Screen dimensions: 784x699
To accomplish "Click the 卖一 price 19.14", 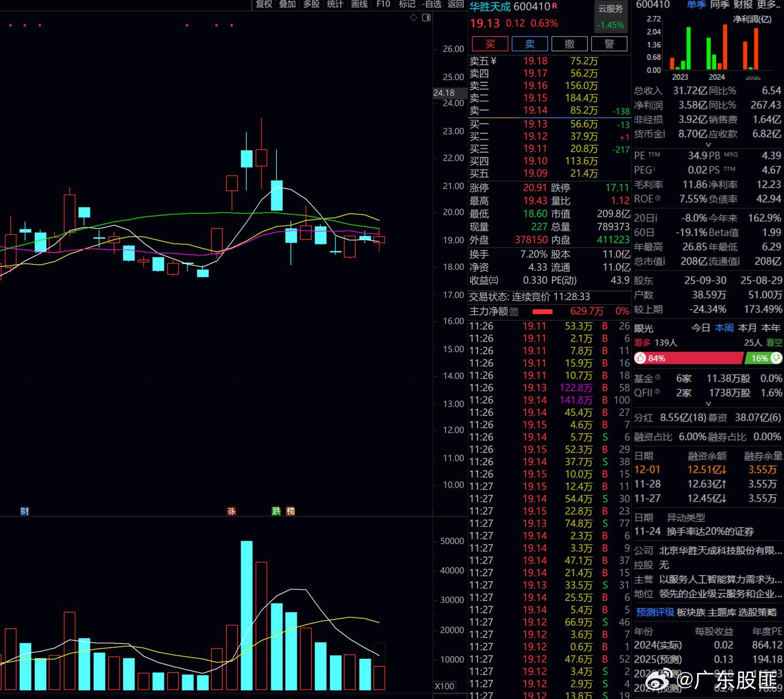I will 535,110.
